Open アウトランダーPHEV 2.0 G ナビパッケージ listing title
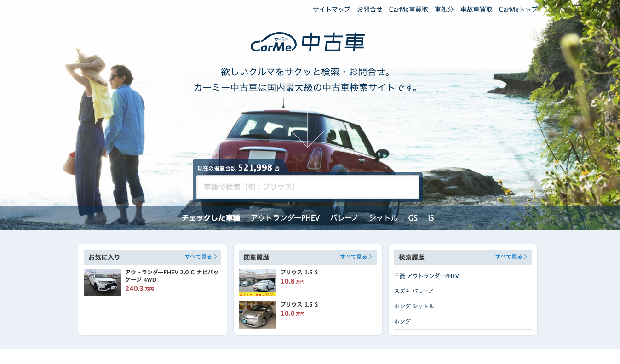Image resolution: width=620 pixels, height=364 pixels. (172, 276)
